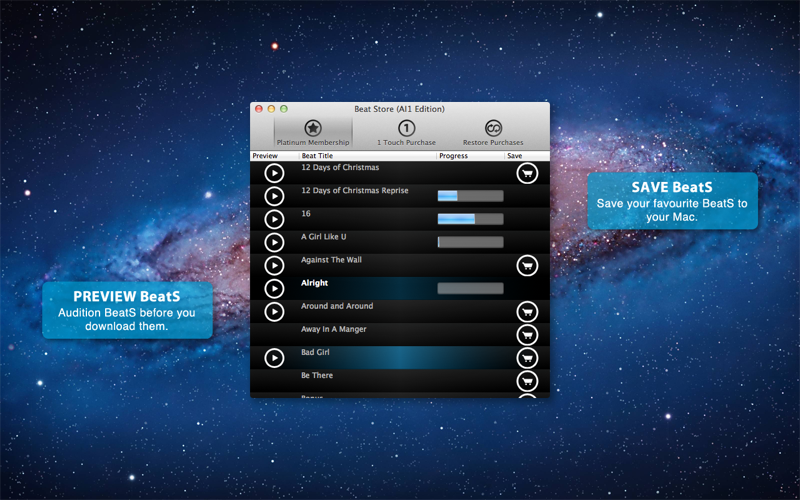Select the 'Against The Wall' title
Viewport: 800px width, 500px height.
pyautogui.click(x=331, y=260)
